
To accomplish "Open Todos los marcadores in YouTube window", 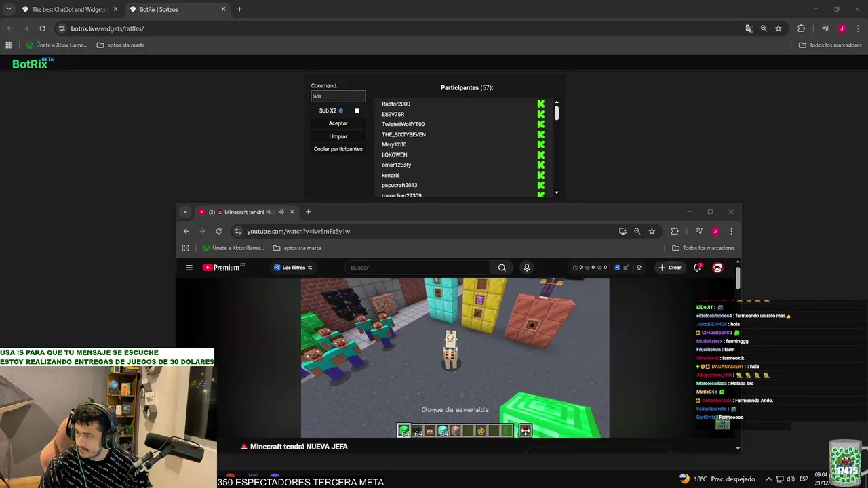I will [703, 248].
